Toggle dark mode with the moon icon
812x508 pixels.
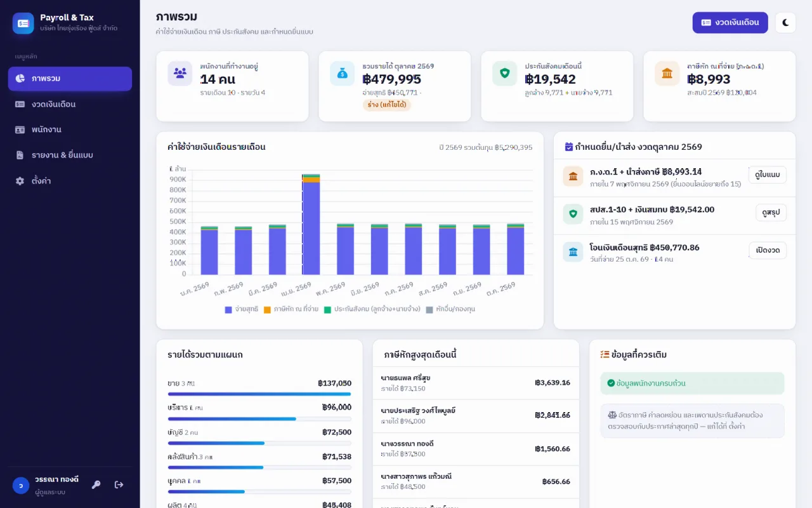[x=785, y=23]
